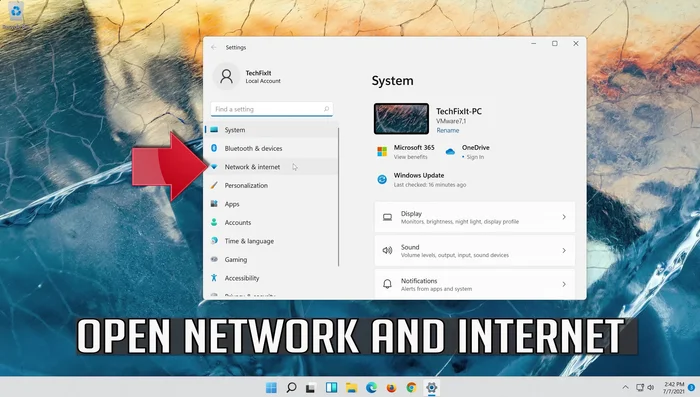Image resolution: width=700 pixels, height=397 pixels.
Task: Click the Rename link under PC name
Action: coord(448,130)
